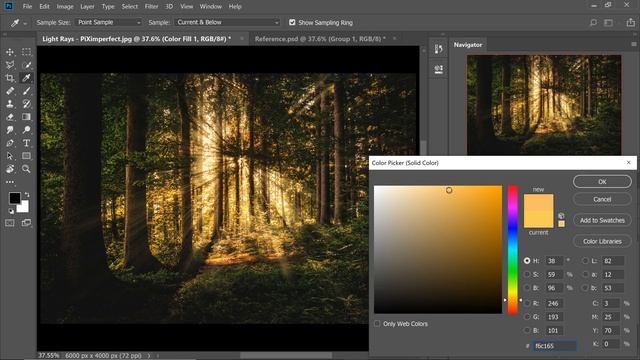The image size is (640, 360).
Task: Select the S saturation radio button
Action: [527, 274]
